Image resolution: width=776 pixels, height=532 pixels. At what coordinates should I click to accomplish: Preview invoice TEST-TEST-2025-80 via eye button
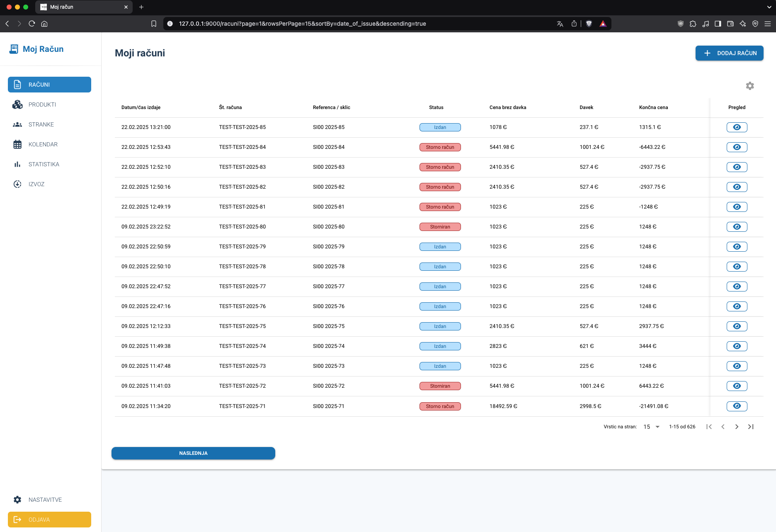point(737,227)
